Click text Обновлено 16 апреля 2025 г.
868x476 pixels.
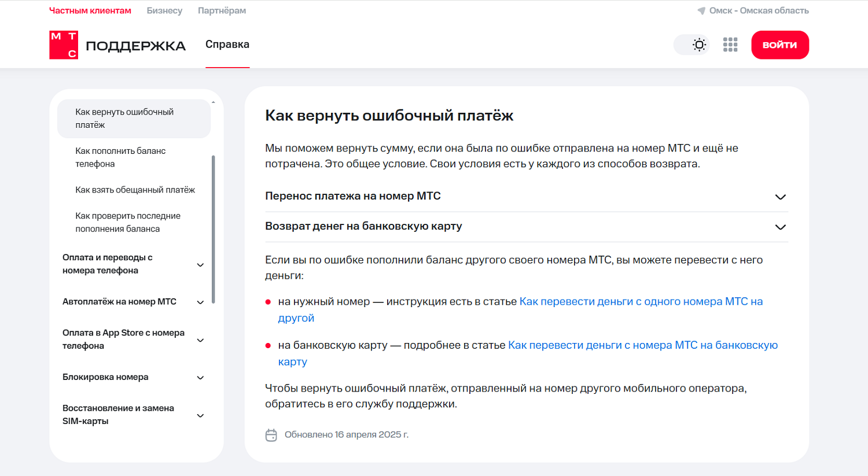pyautogui.click(x=347, y=434)
